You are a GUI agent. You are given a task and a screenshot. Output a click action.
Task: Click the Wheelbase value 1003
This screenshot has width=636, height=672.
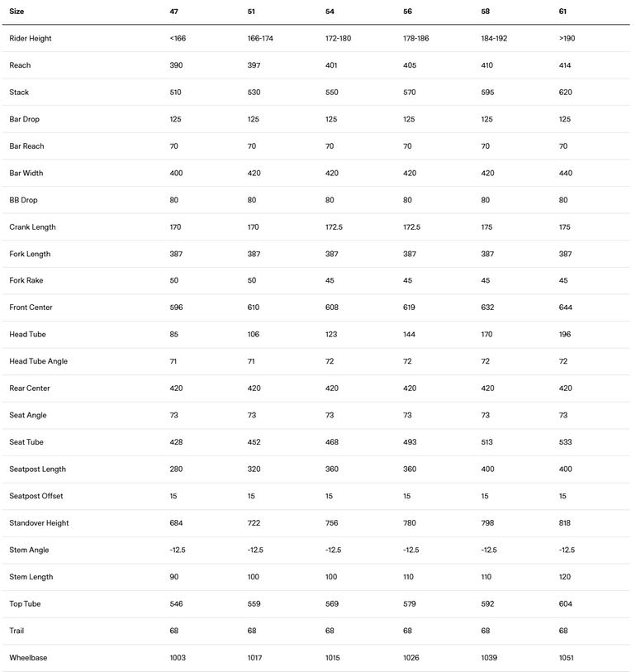pos(178,658)
